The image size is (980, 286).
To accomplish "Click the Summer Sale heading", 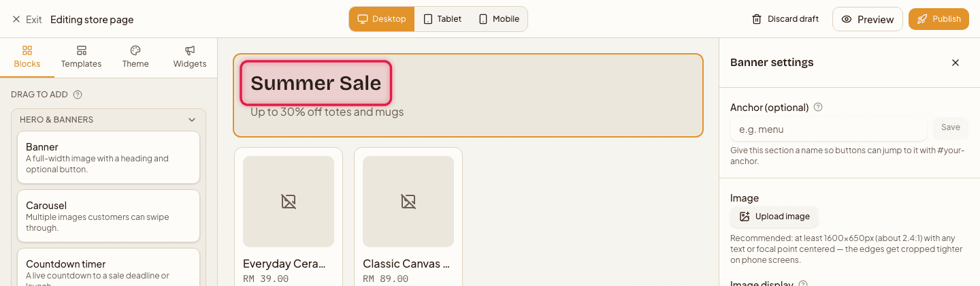I will coord(316,83).
